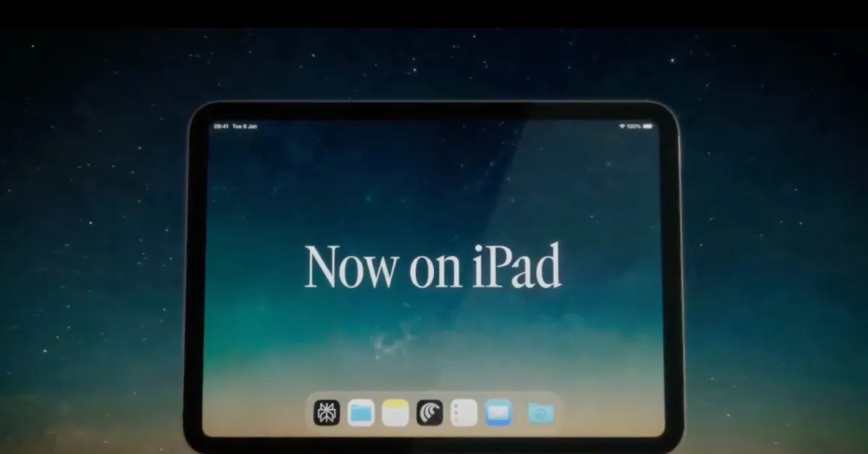Tap the 'Now on iPad' headline text

point(434,267)
